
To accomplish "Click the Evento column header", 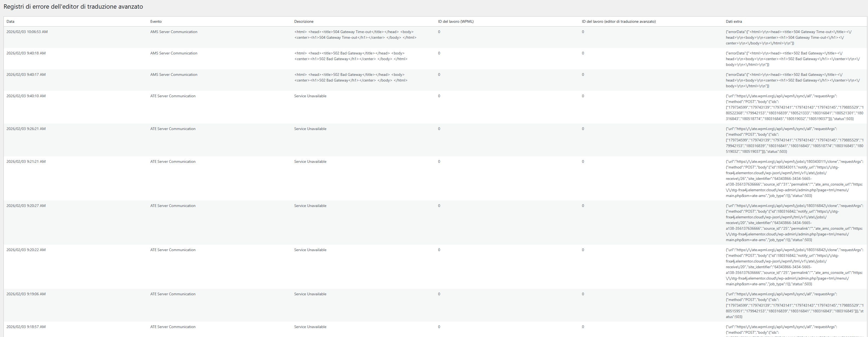I will coord(156,22).
